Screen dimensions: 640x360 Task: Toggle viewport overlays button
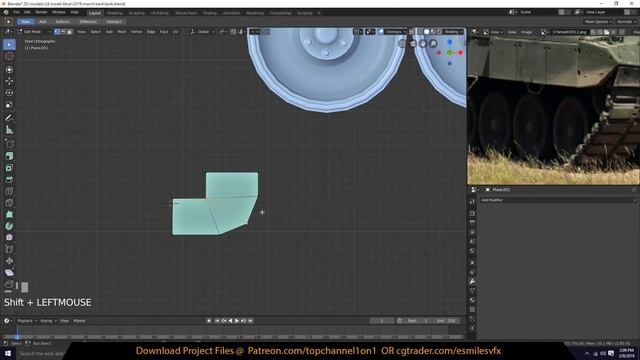click(380, 31)
